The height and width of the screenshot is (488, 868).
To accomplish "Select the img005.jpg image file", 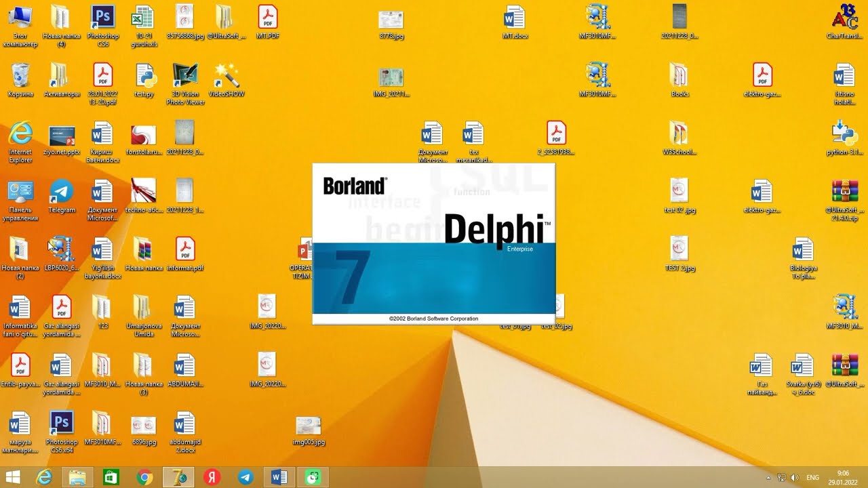I will [x=309, y=430].
